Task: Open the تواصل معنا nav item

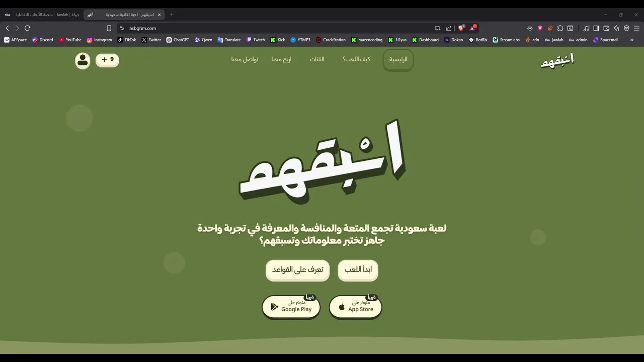Action: [x=245, y=59]
